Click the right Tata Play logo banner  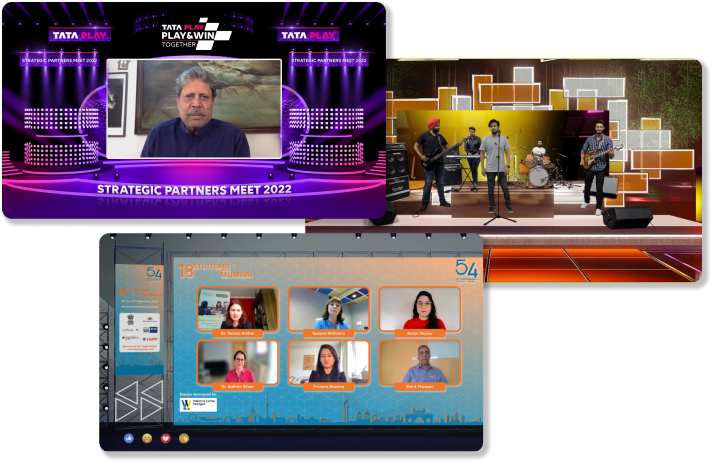308,35
